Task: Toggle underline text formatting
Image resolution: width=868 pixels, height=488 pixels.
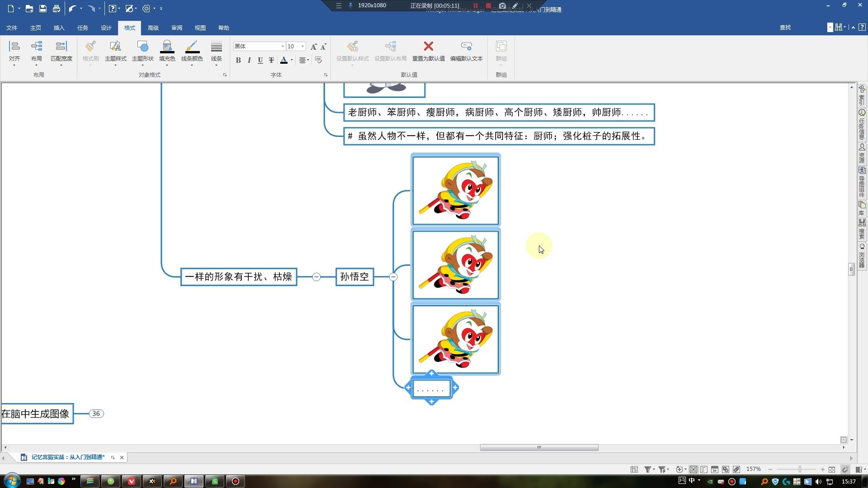Action: (260, 60)
